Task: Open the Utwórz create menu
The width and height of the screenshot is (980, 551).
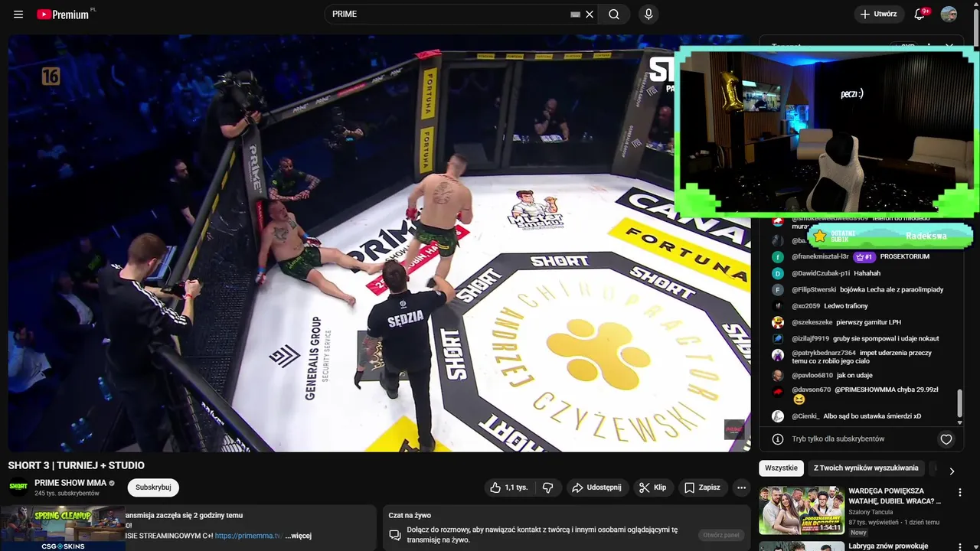Action: point(877,14)
